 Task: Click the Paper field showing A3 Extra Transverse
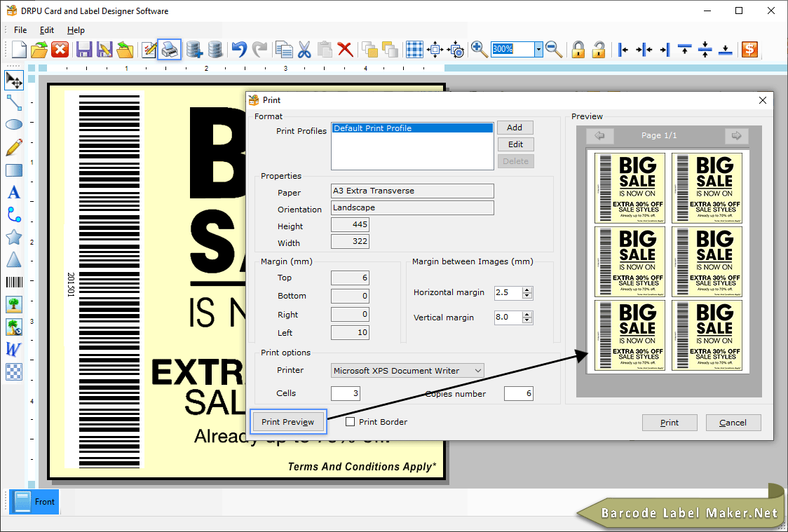click(412, 191)
